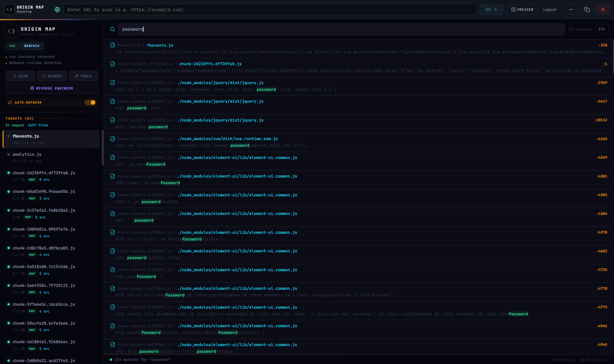Screen dimensions: 614x364
Task: Click the file icon on the first jquery.js match
Action: pyautogui.click(x=113, y=83)
